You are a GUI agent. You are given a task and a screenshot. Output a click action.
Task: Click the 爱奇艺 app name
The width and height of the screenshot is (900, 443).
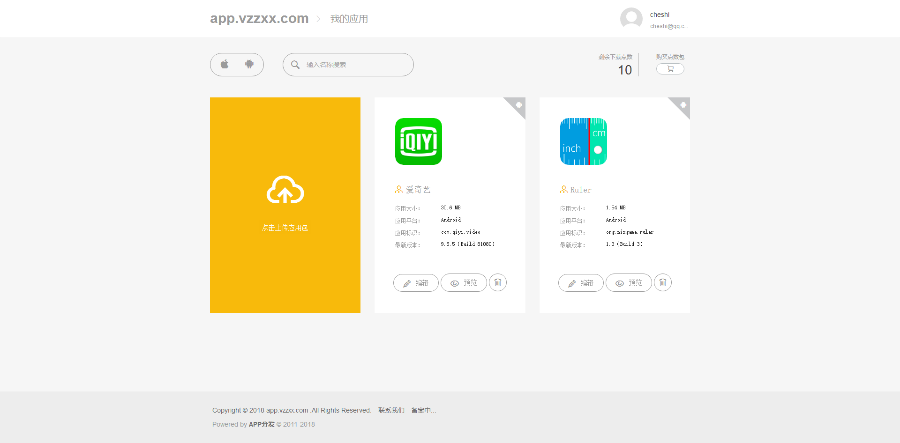pyautogui.click(x=418, y=189)
